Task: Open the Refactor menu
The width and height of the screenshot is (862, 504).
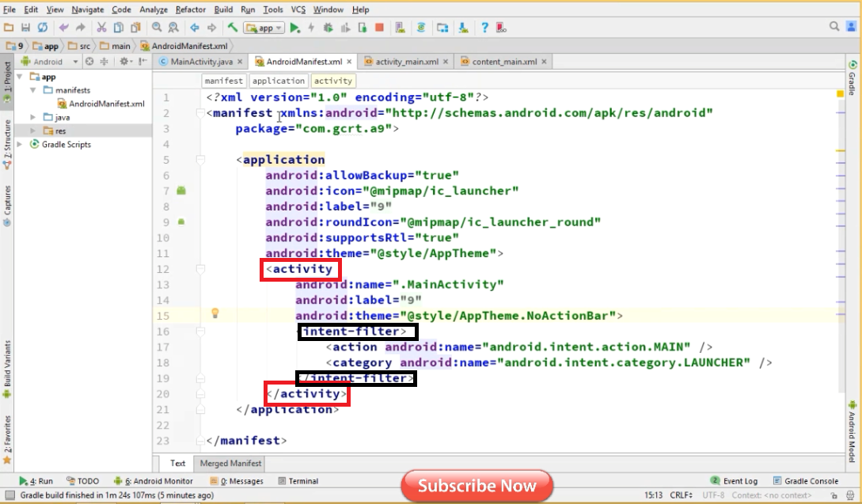Action: point(190,9)
